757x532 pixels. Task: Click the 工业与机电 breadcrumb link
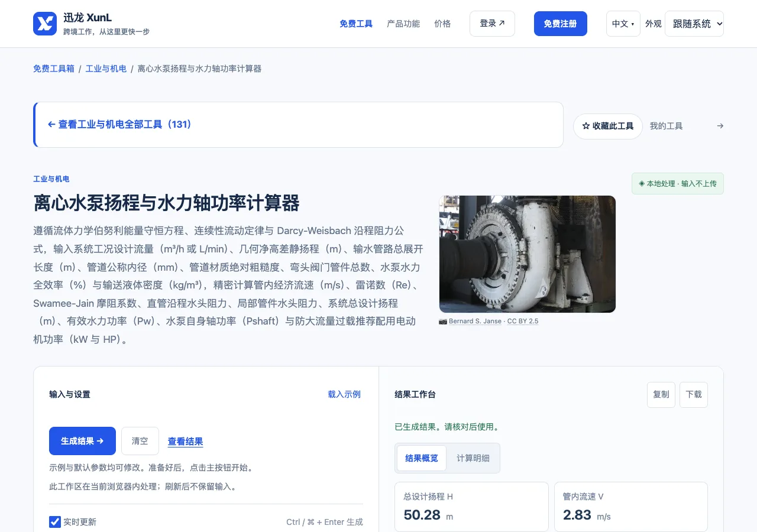pos(106,69)
